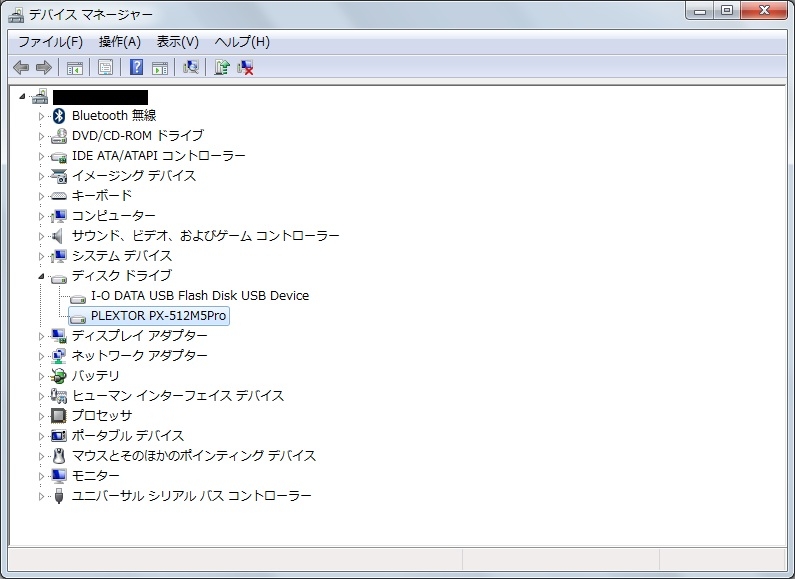This screenshot has height=579, width=795.
Task: Click the processor chip icon
Action: [x=59, y=416]
